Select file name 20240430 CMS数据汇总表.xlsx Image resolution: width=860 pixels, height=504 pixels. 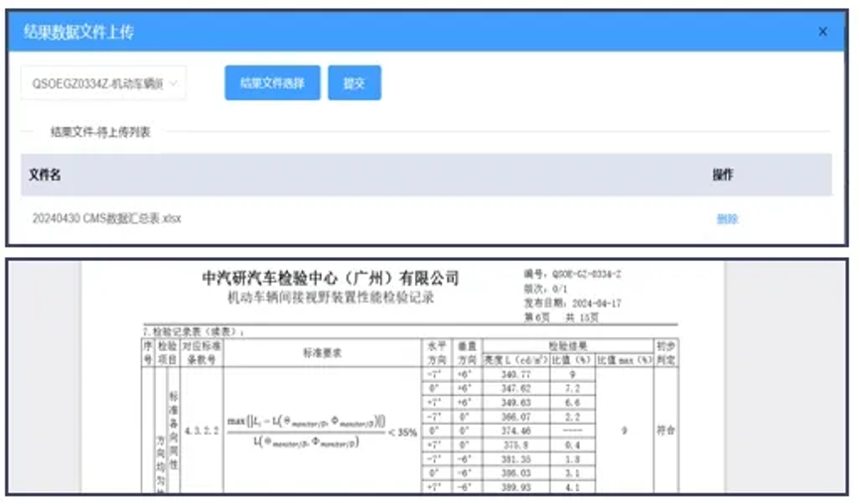click(106, 218)
